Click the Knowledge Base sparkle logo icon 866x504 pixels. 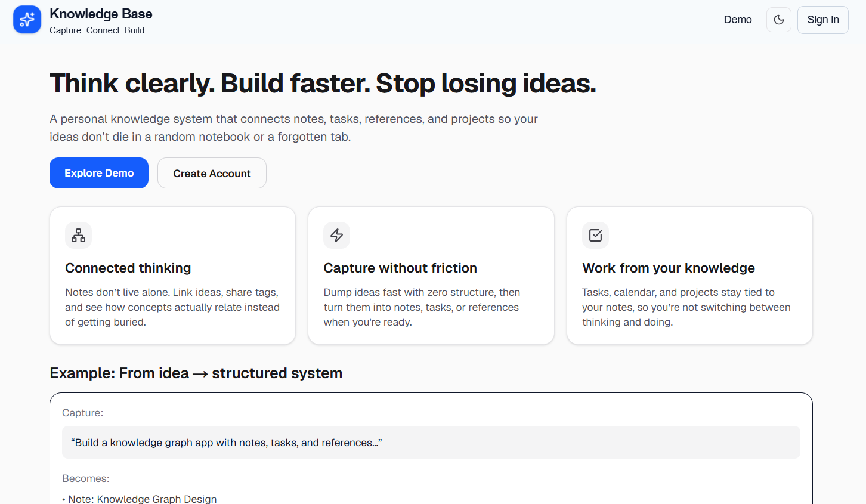27,20
